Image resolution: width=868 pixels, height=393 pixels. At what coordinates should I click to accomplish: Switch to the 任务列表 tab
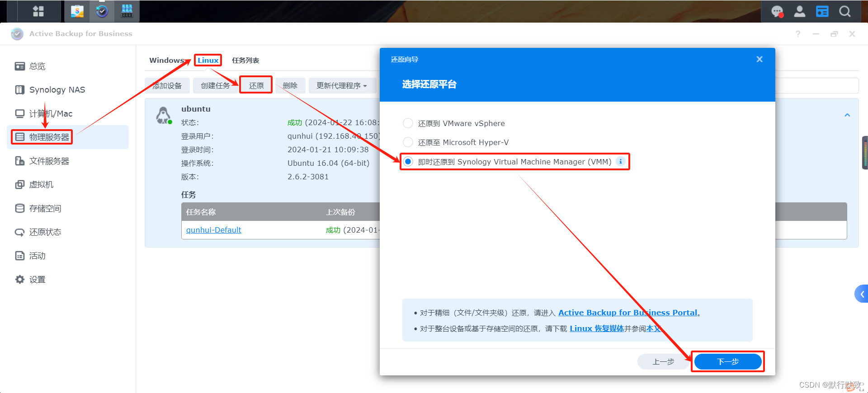245,60
